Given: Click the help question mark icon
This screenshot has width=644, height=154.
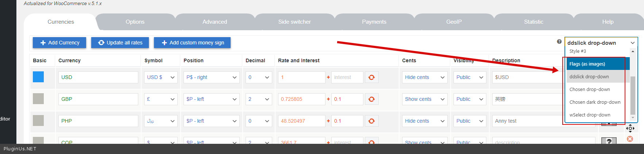Looking at the screenshot, I should pyautogui.click(x=559, y=42).
